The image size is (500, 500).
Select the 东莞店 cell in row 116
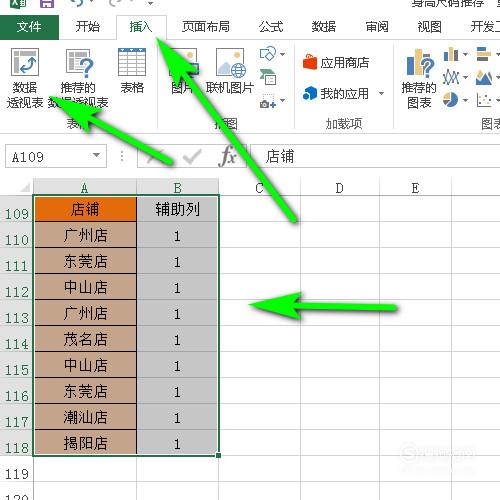pos(85,391)
